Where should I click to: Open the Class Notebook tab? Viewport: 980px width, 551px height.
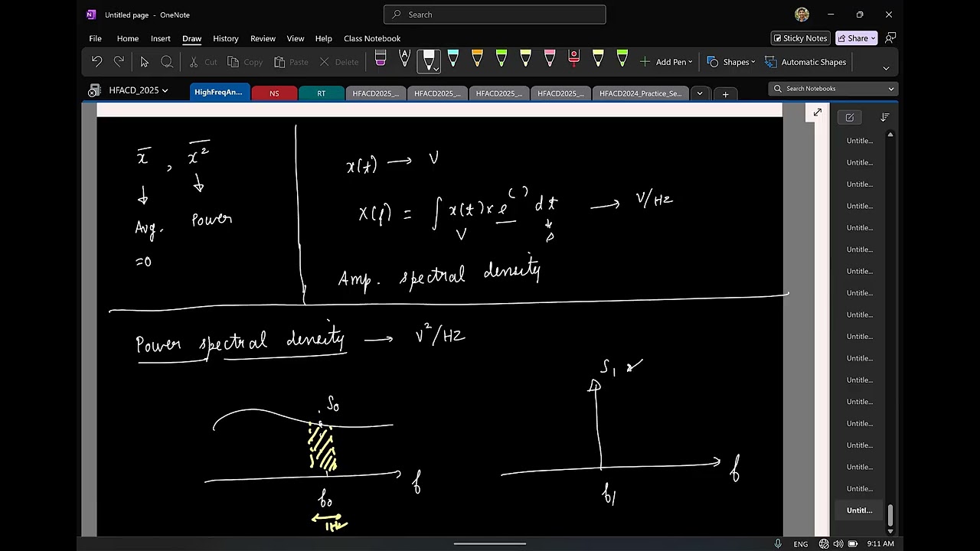click(x=372, y=38)
